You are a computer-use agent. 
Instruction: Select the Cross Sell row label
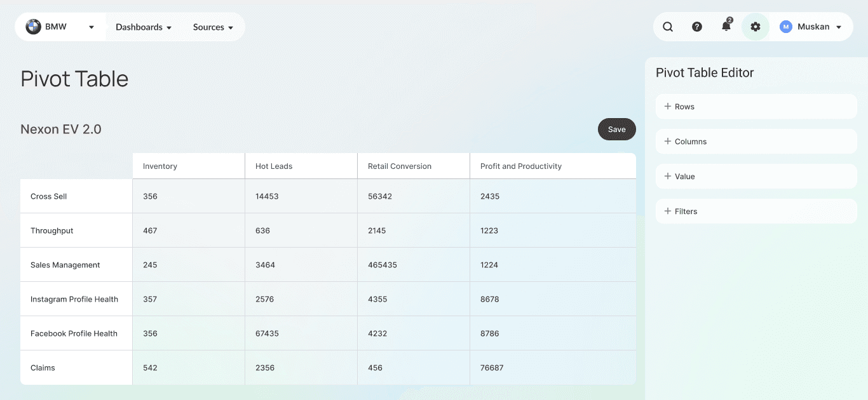[76, 196]
